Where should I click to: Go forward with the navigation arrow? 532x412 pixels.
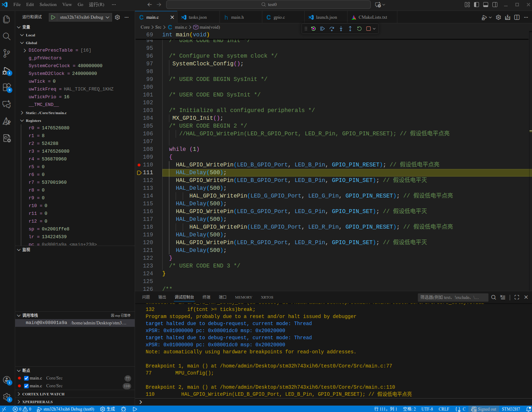[159, 5]
